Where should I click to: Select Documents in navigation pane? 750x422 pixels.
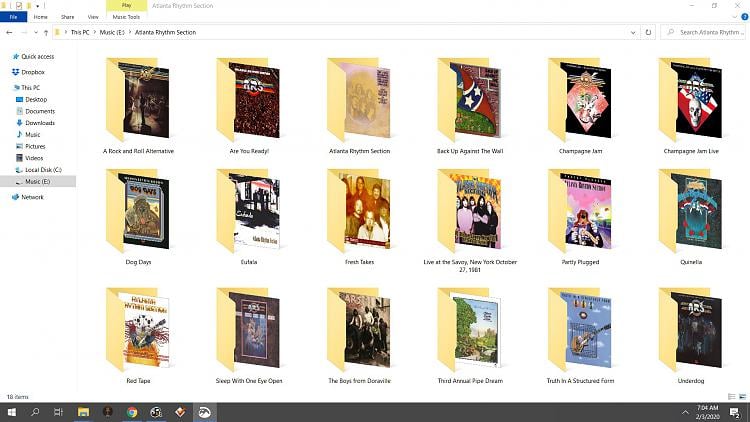tap(40, 111)
